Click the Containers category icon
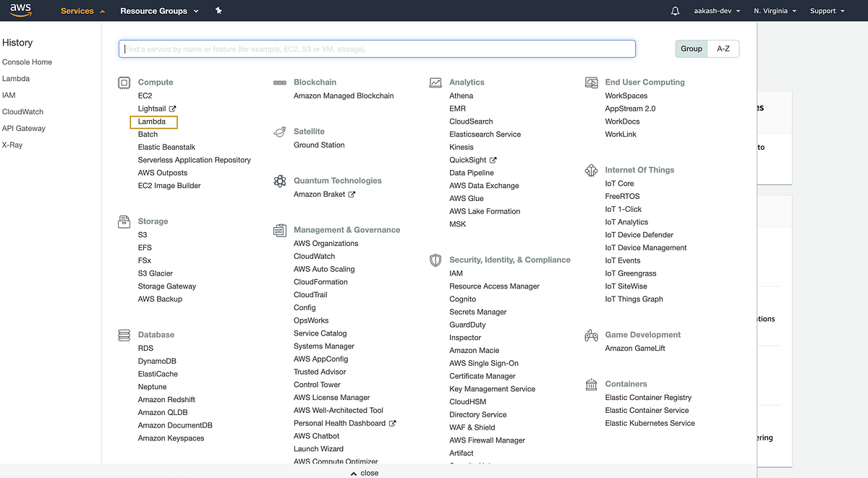868x478 pixels. [591, 384]
